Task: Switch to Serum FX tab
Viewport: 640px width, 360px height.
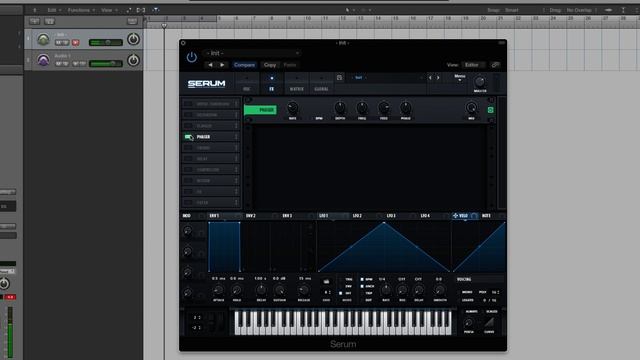Action: 271,83
